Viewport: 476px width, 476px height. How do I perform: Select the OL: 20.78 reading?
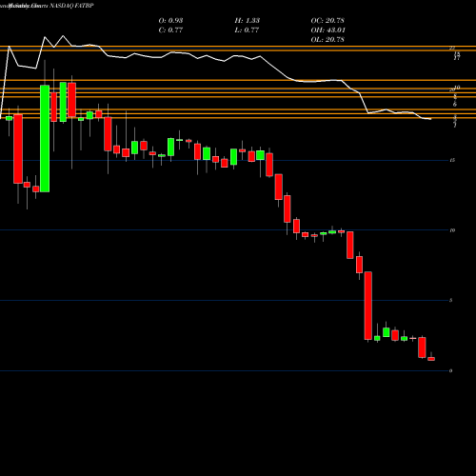[x=327, y=39]
